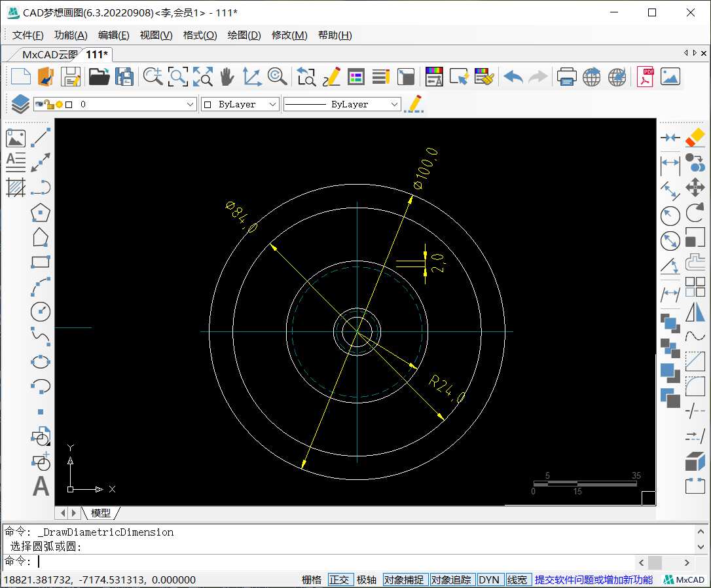
Task: Open the 编辑(E) menu
Action: (x=113, y=35)
